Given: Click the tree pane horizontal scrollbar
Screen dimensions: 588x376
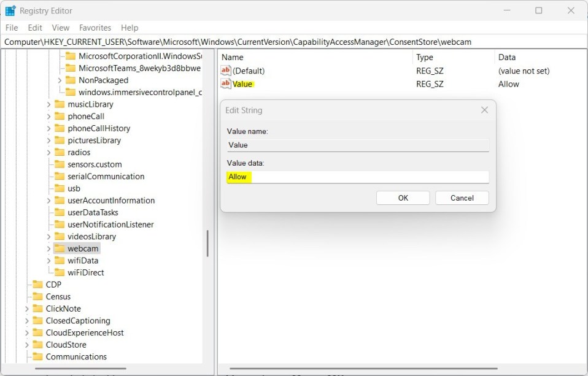Looking at the screenshot, I should [80, 369].
